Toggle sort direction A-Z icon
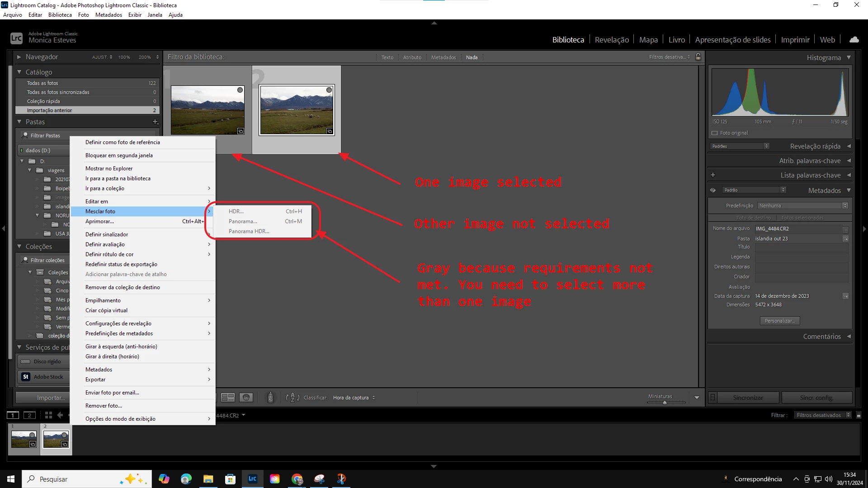The image size is (868, 488). (292, 398)
